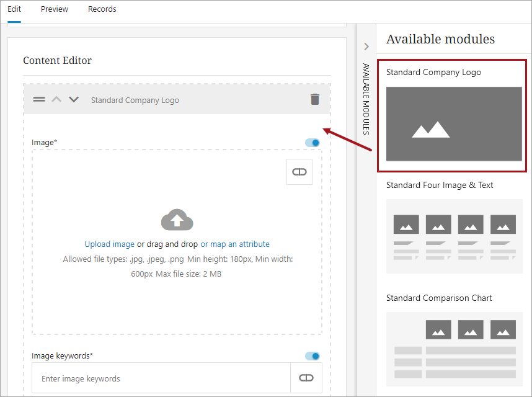
Task: Click the attribute link icon in image area
Action: (x=299, y=172)
